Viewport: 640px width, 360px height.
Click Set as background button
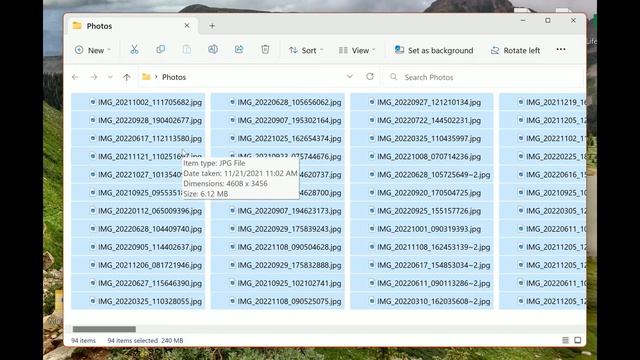coord(434,50)
